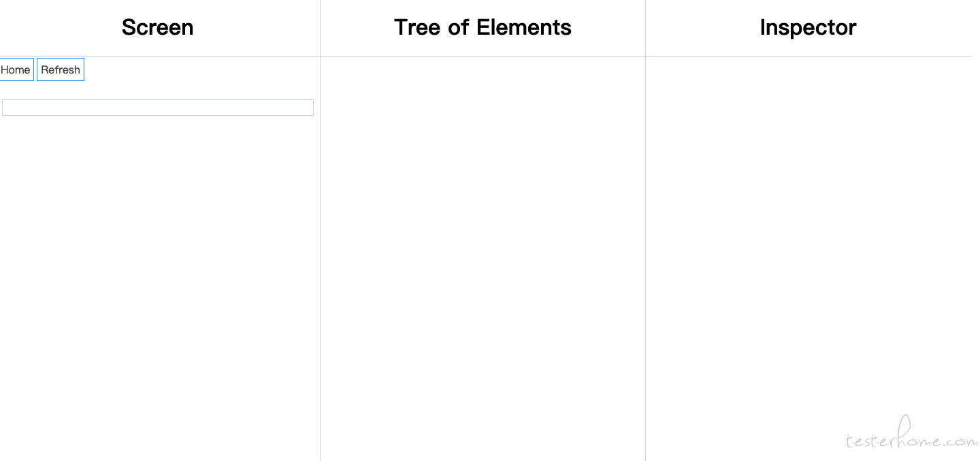Click the word Elements in the middle heading
Image resolution: width=980 pixels, height=461 pixels.
pos(524,27)
